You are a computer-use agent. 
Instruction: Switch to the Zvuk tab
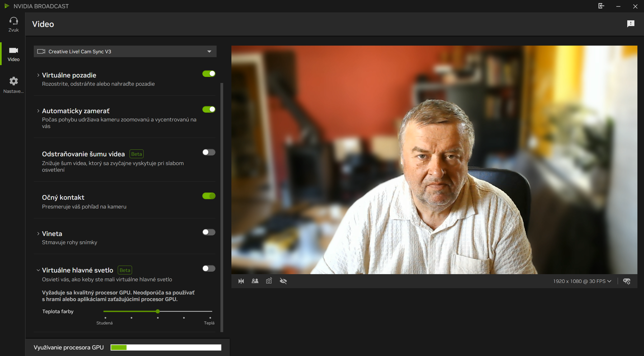[13, 24]
